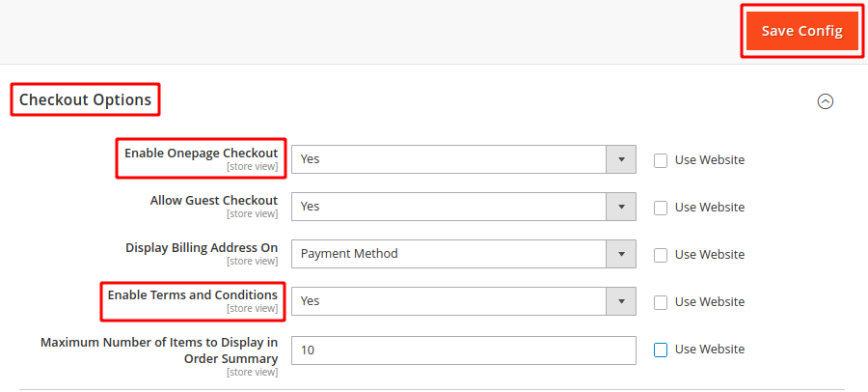
Task: Click the Enable Onepage Checkout Yes select box
Action: [x=464, y=159]
